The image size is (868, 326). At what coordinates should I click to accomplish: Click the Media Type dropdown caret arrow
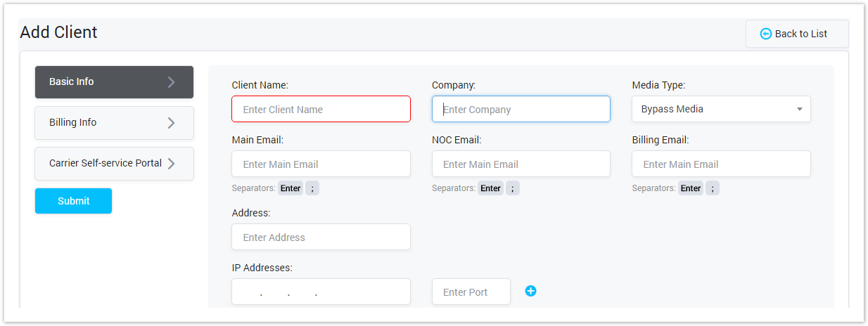800,110
